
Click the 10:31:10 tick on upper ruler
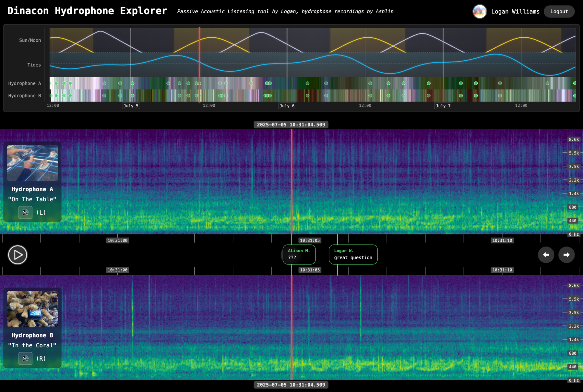pyautogui.click(x=502, y=240)
